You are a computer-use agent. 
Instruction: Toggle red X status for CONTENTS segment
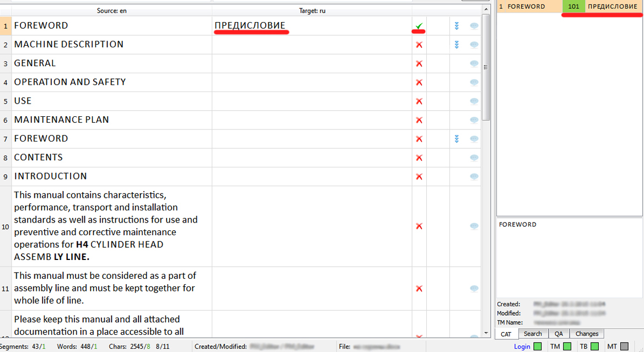[x=419, y=158]
